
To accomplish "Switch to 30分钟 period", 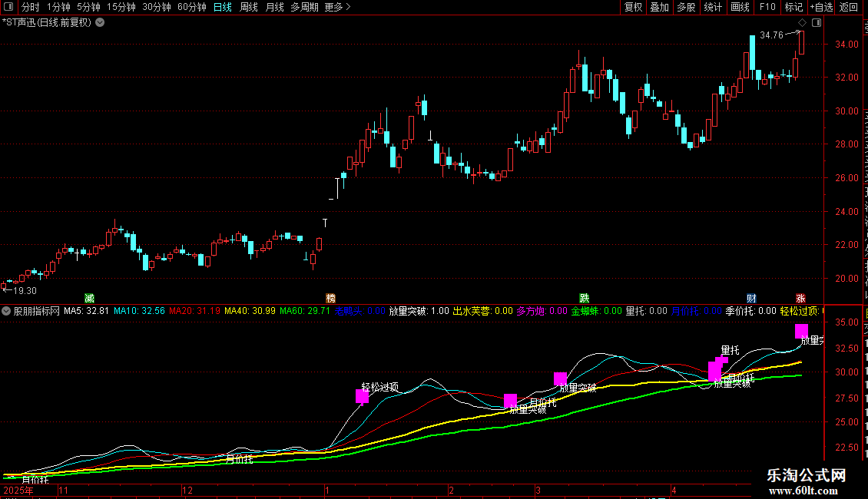I will (x=157, y=7).
